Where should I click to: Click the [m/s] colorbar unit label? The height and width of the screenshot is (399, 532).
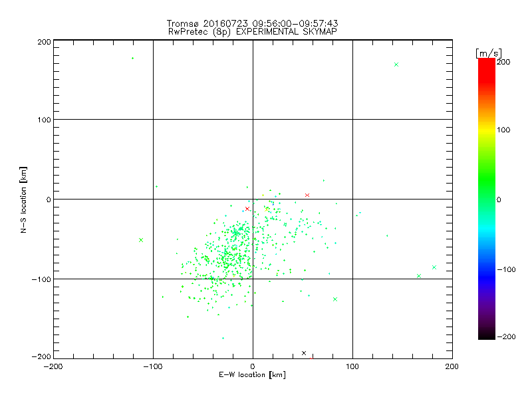488,53
